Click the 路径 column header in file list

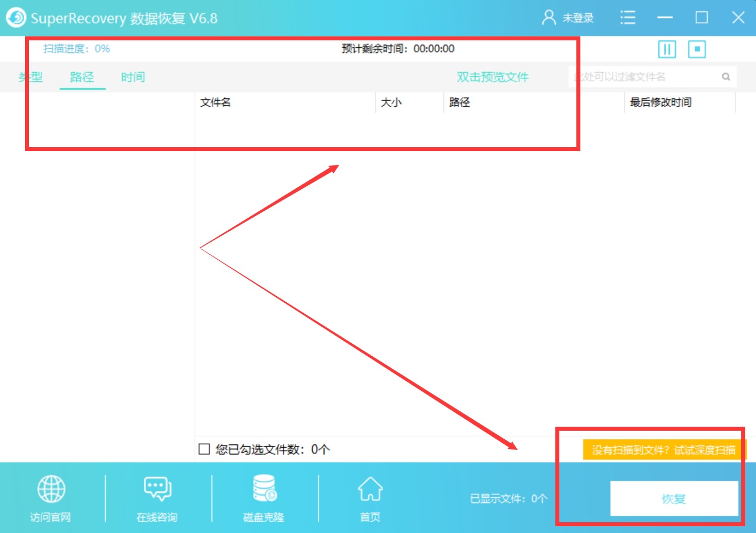pyautogui.click(x=459, y=102)
